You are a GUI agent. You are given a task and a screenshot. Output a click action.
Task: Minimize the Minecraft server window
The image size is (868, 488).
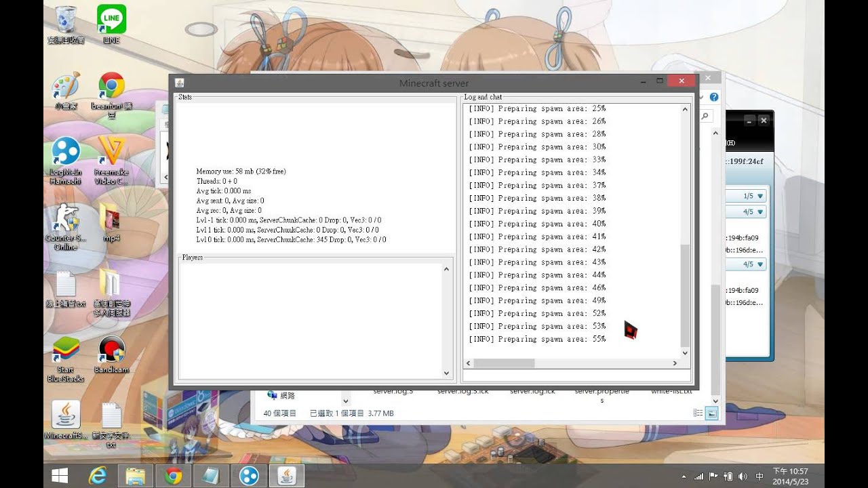click(x=643, y=81)
